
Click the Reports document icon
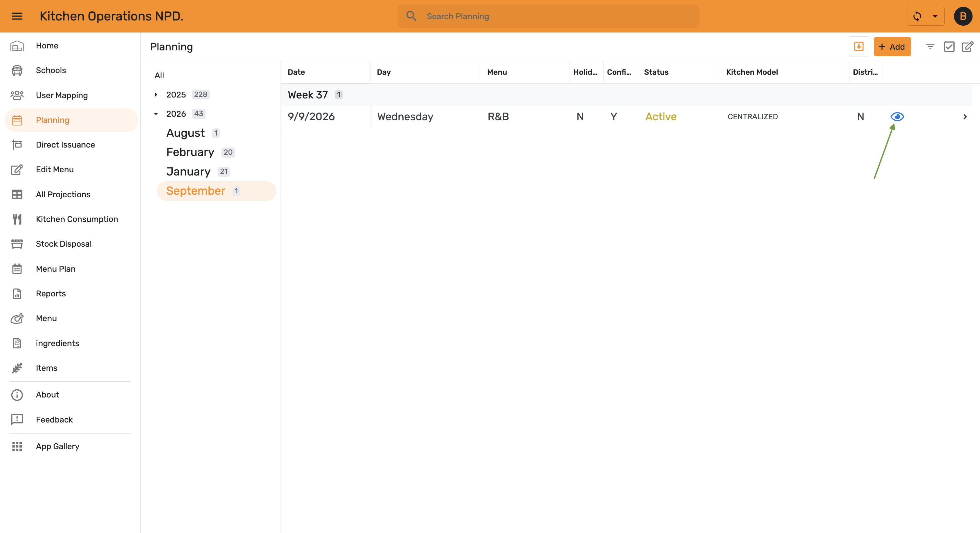tap(17, 293)
